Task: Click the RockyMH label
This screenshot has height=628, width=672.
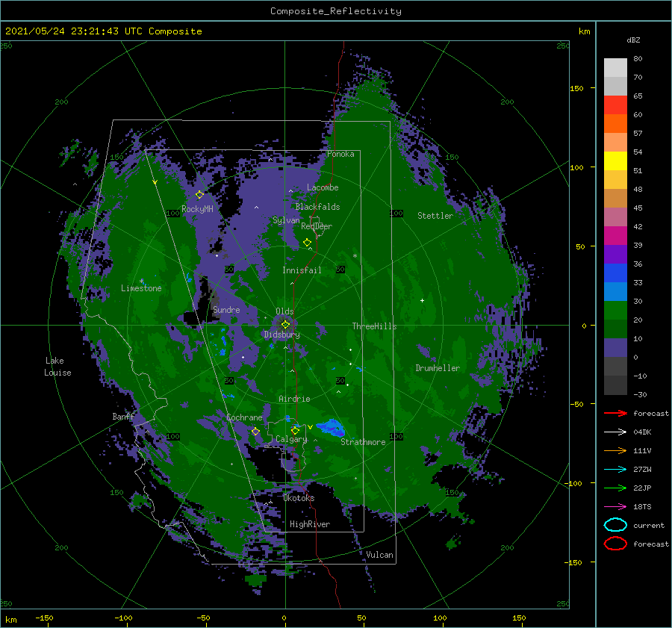Action: 197,209
